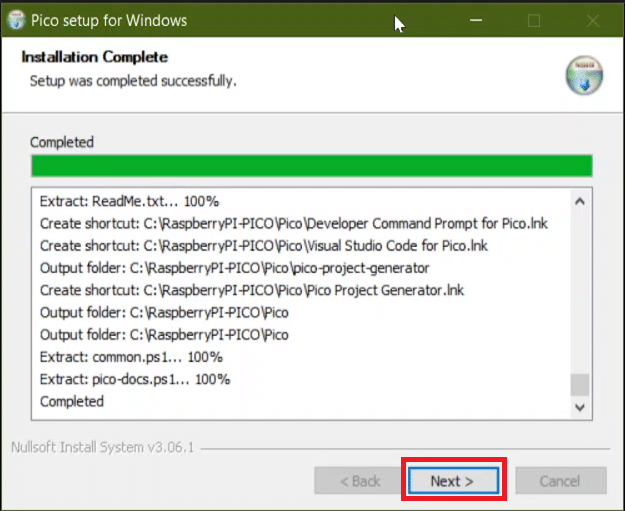
Task: Select the Visual Studio Code shortcut log line
Action: (x=263, y=246)
